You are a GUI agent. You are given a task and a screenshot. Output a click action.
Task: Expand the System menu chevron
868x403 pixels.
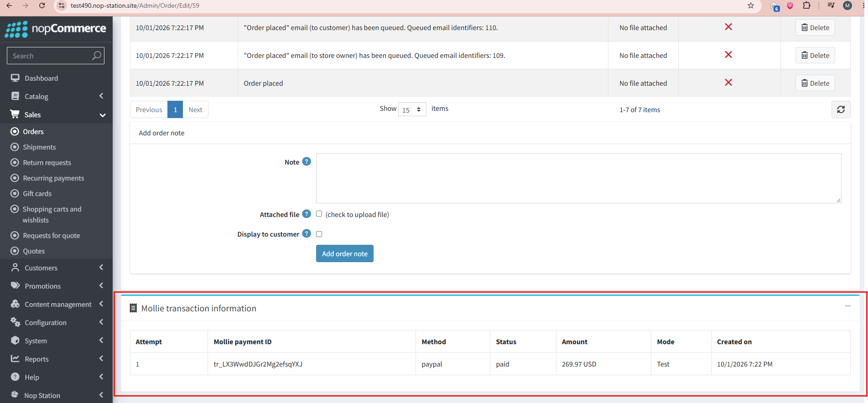pos(101,340)
